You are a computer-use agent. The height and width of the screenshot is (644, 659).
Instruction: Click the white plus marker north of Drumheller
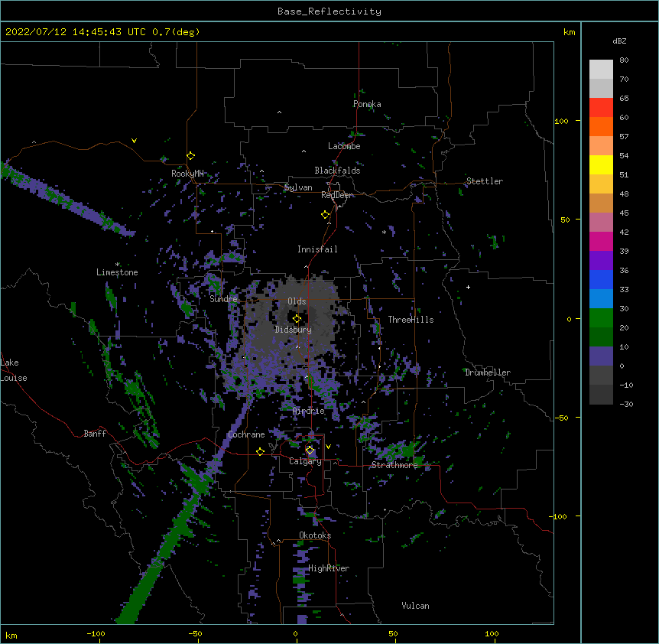tap(468, 287)
